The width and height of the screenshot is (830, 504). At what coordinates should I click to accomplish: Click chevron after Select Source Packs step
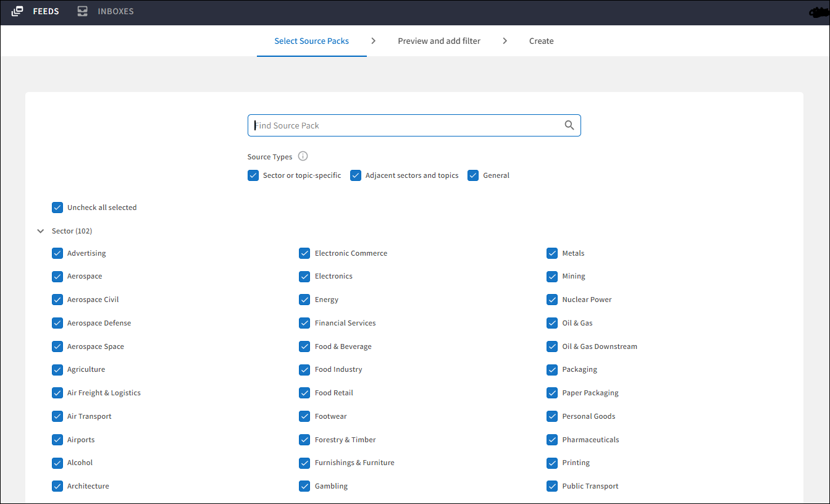[x=373, y=41]
